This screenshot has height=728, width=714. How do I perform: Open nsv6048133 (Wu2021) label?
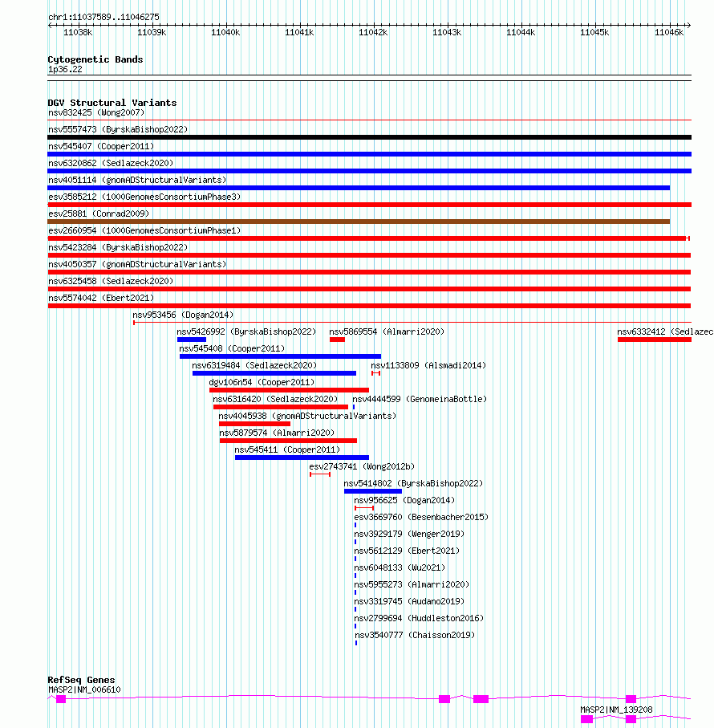[x=400, y=567]
